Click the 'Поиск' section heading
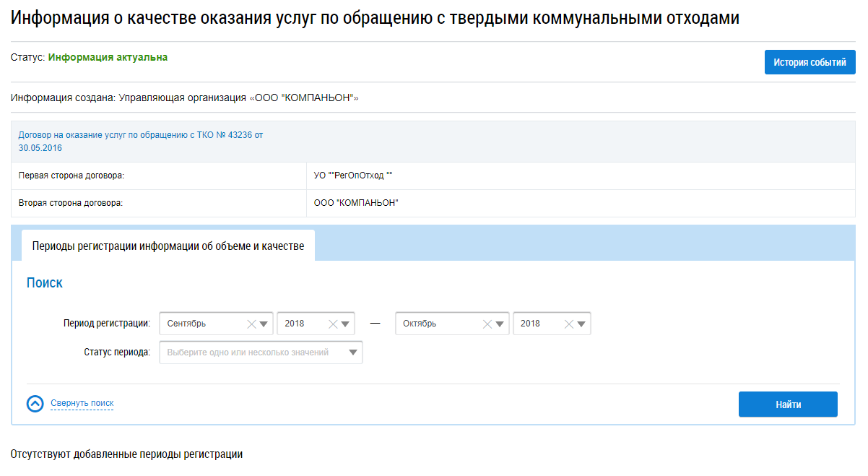868x476 pixels. 45,283
